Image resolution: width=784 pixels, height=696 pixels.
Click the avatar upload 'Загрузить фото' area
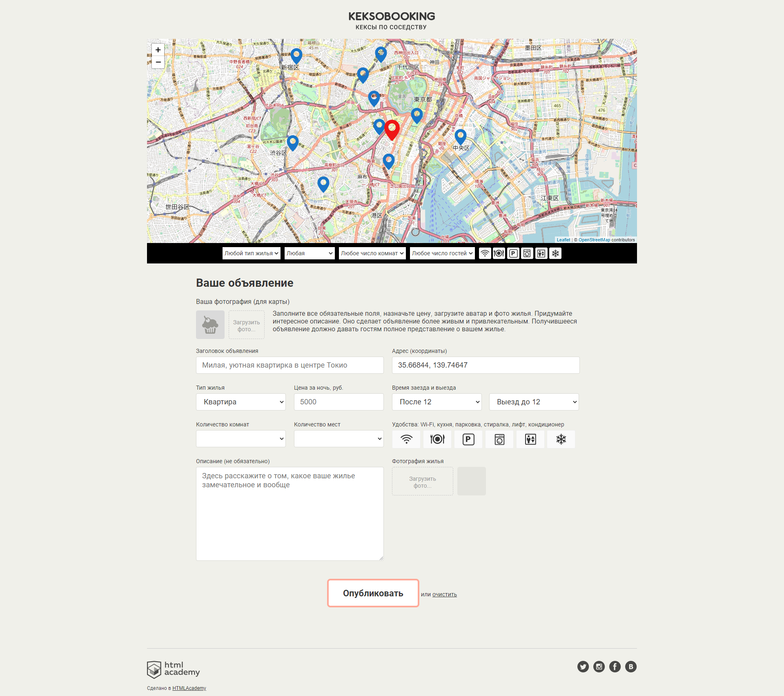[x=247, y=325]
